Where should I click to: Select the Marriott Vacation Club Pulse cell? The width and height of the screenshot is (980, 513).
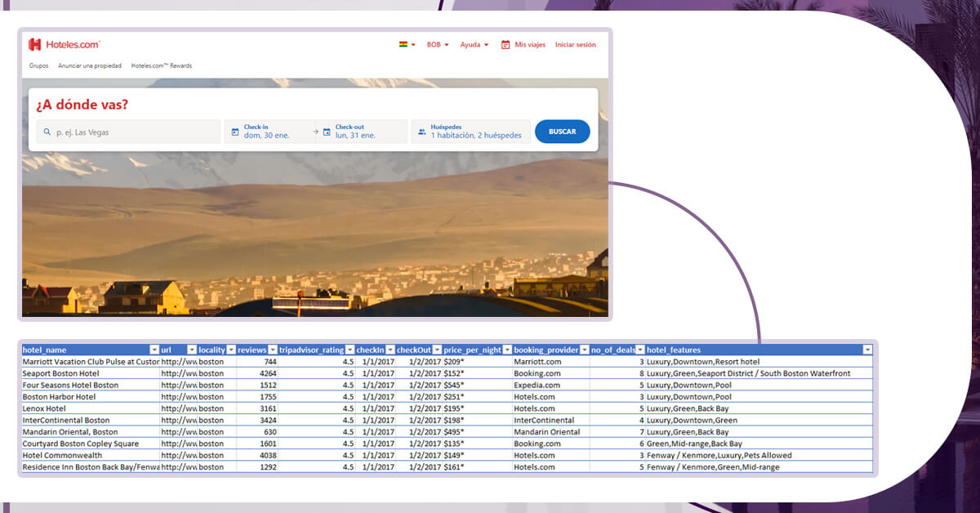(91, 361)
